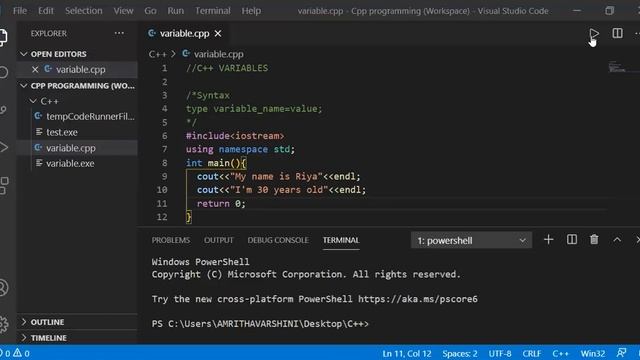Screen dimensions: 640x360
Task: Change language mode via C++ status item
Action: (x=560, y=353)
